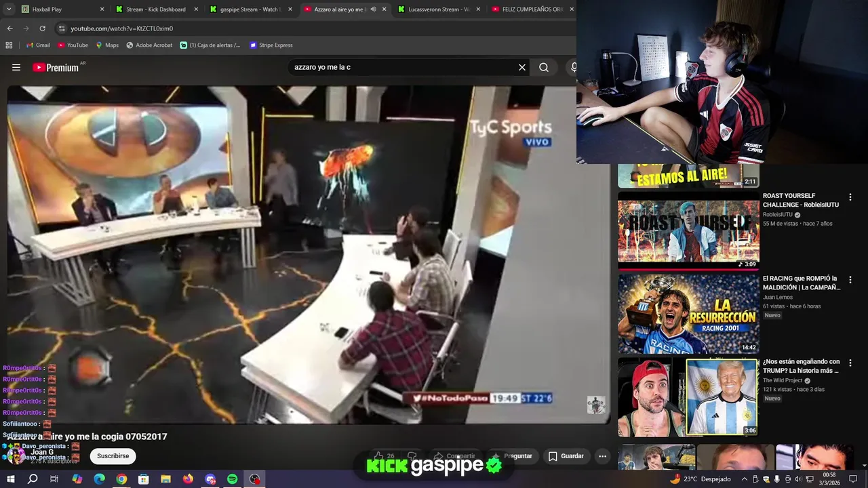
Task: Go back in browser history
Action: (9, 28)
